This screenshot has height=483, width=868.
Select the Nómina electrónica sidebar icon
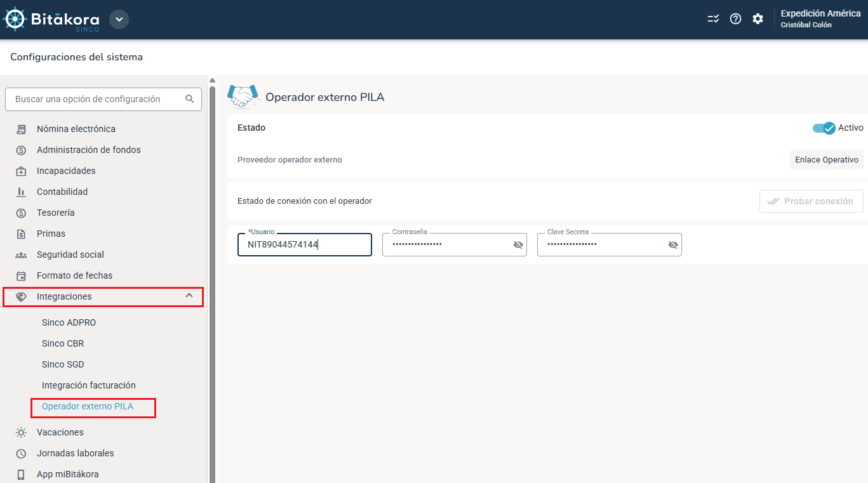click(x=22, y=128)
